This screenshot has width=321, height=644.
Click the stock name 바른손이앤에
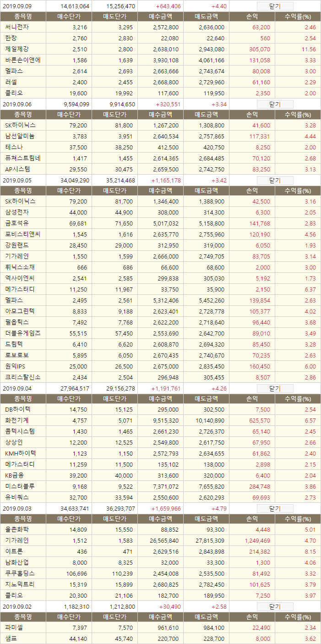coord(23,60)
